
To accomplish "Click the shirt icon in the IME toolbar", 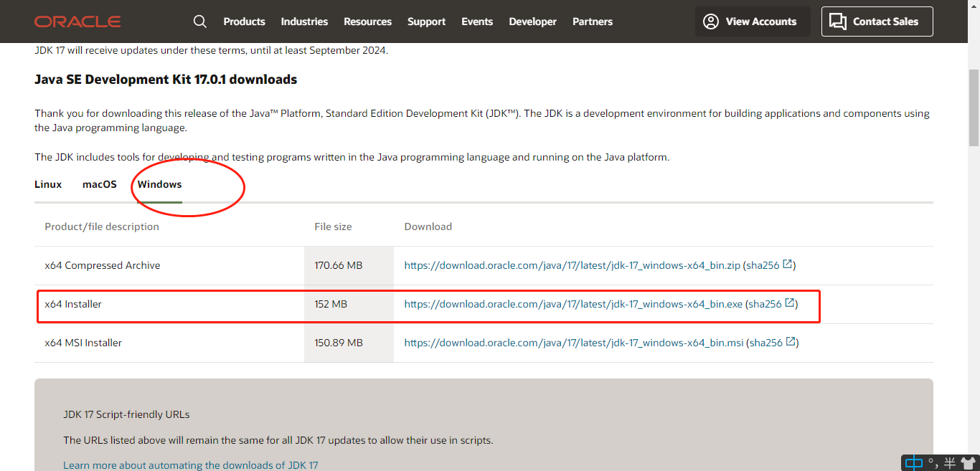I will (x=969, y=463).
